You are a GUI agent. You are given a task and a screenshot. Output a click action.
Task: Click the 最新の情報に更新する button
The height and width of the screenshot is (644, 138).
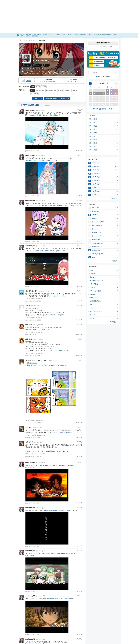(103, 43)
